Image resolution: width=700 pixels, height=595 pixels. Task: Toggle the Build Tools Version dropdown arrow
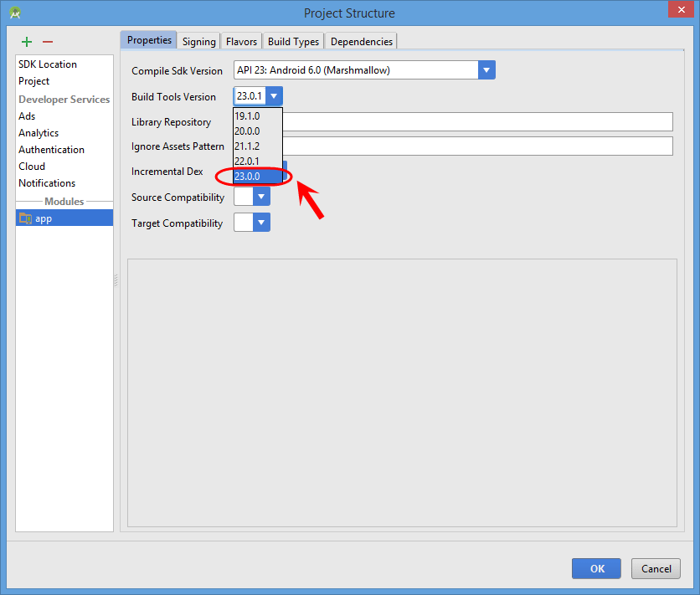click(274, 96)
